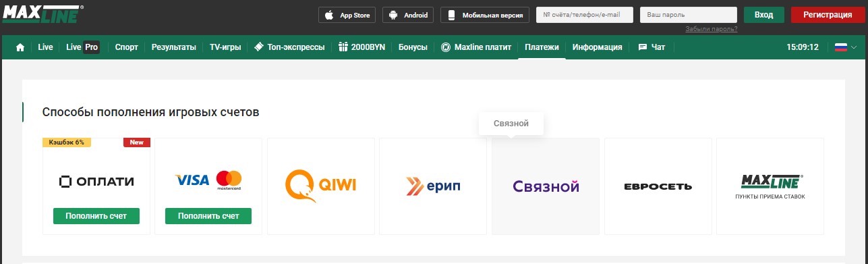
Task: Click heading Способы пополнения игровых счетов
Action: click(x=150, y=112)
